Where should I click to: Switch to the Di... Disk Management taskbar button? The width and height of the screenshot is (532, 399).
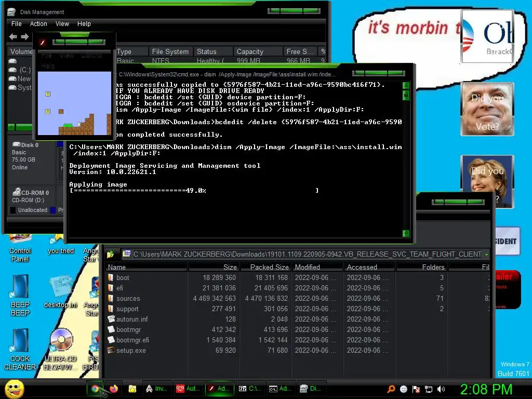pyautogui.click(x=311, y=389)
